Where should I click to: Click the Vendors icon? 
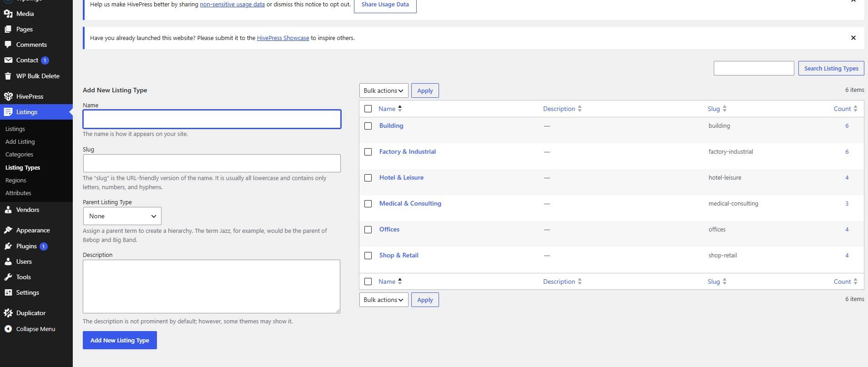(x=8, y=210)
